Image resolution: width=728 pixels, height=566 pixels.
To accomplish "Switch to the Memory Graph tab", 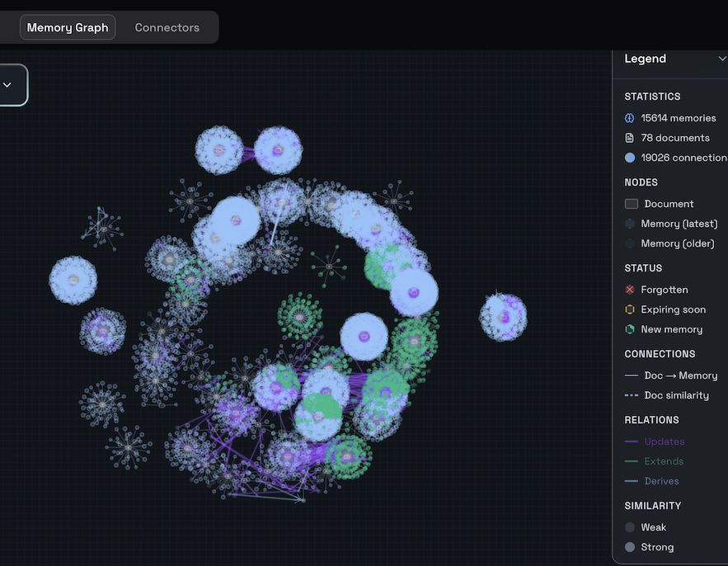I will 68,27.
